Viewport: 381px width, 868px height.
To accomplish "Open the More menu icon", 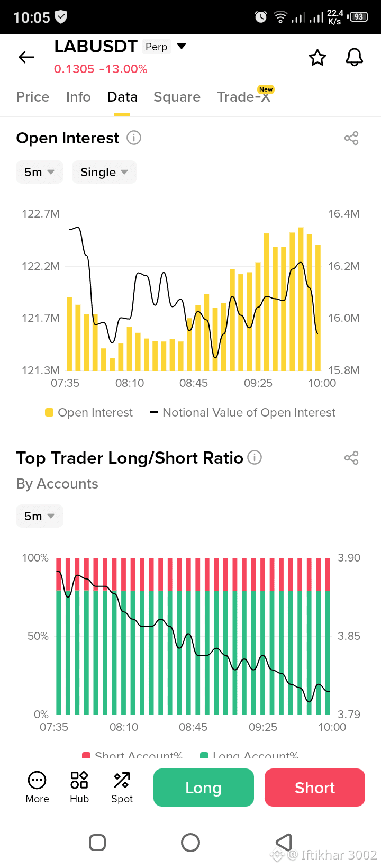I will 37,788.
